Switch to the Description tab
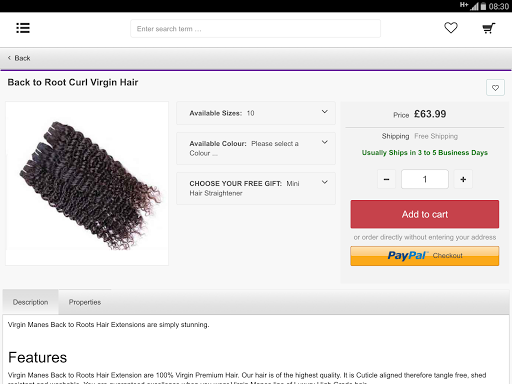This screenshot has height=384, width=512. click(30, 302)
